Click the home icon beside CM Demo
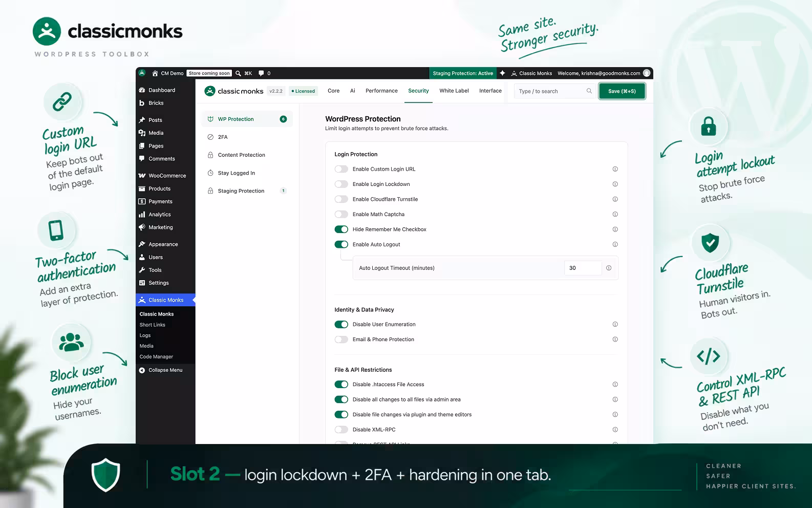 tap(155, 73)
